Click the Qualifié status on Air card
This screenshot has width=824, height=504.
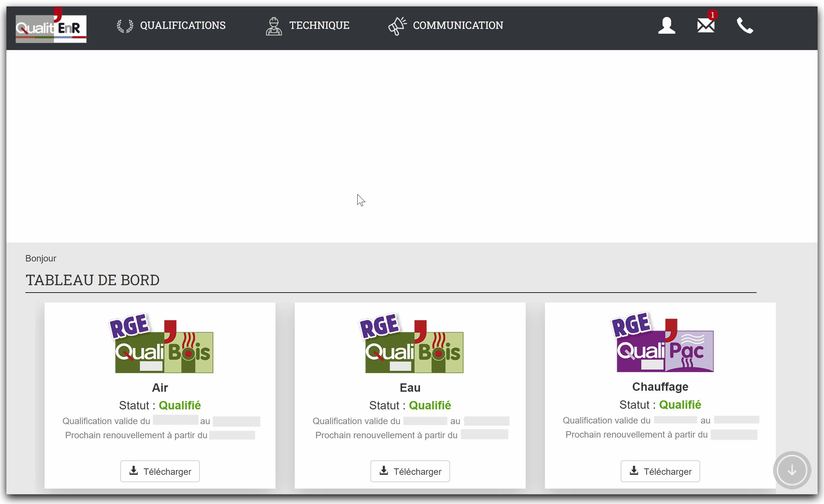point(180,405)
